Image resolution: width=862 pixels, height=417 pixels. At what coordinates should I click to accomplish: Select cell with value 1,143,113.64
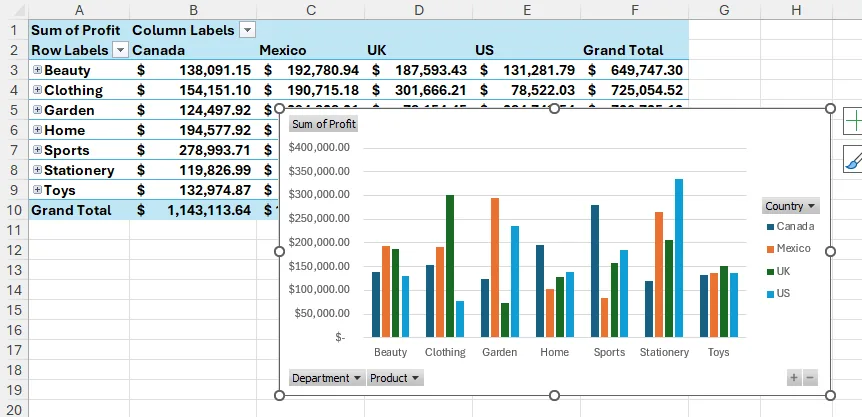point(193,210)
